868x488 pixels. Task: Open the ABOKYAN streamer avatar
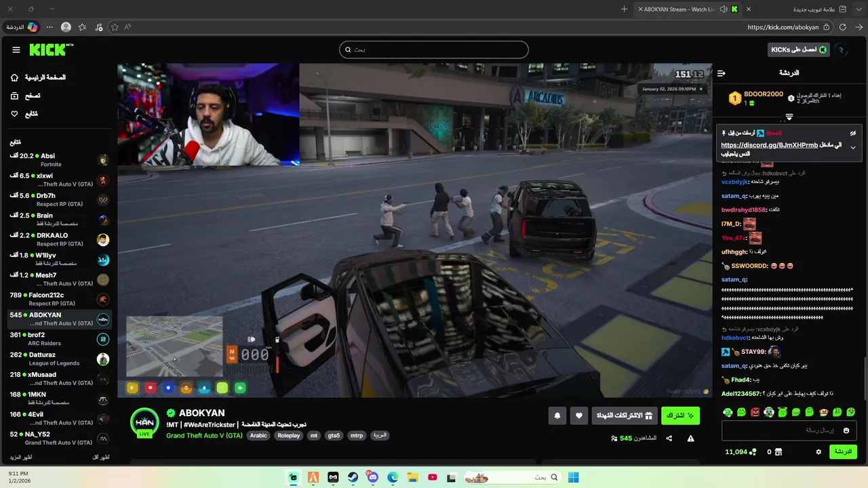pos(144,422)
